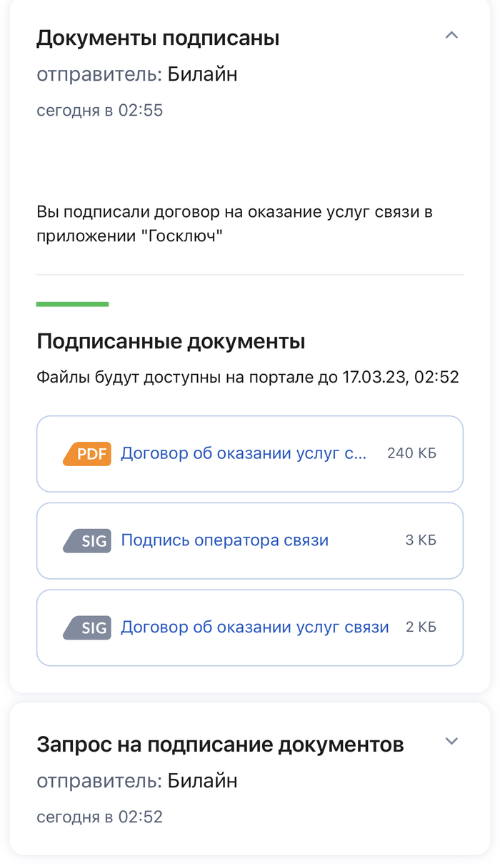Click the "сегодня в 02:52" timestamp
This screenshot has width=500, height=868.
pyautogui.click(x=100, y=817)
